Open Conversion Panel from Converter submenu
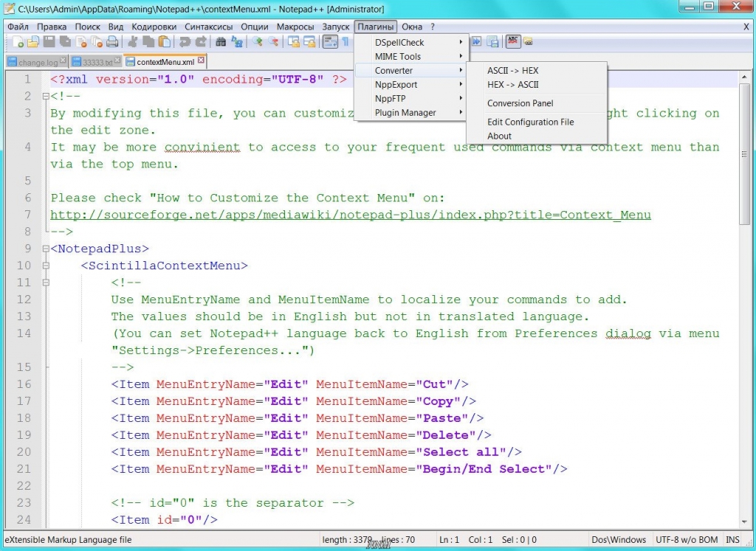This screenshot has width=756, height=551. point(520,103)
